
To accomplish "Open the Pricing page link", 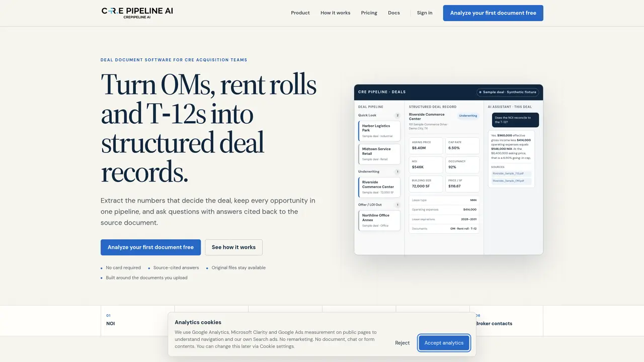I will (369, 13).
